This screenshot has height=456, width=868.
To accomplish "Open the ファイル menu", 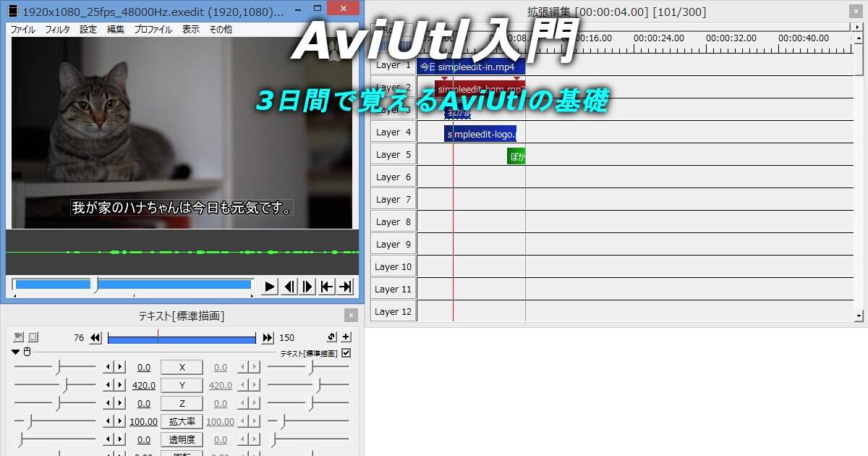I will coord(22,30).
